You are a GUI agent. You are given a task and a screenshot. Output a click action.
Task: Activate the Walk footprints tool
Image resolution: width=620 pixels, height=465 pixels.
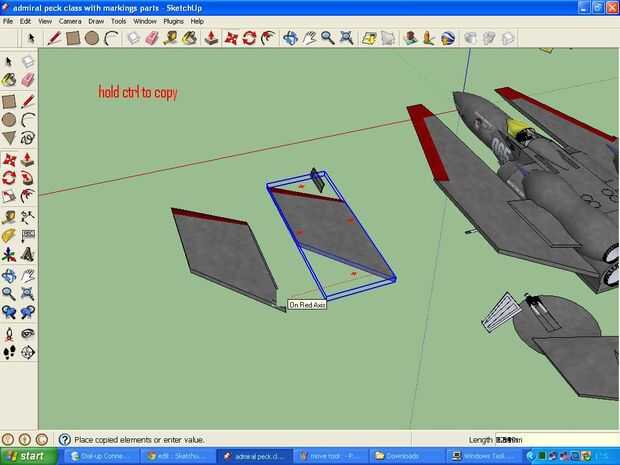point(9,352)
